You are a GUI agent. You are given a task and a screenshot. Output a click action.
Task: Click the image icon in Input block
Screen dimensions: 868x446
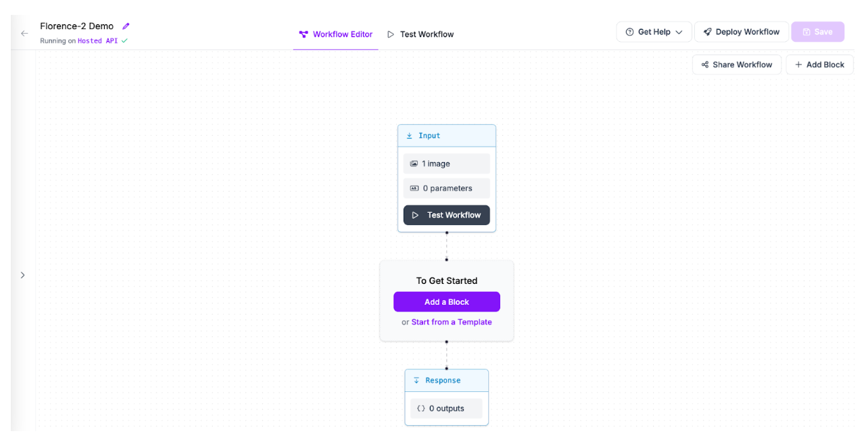[x=414, y=164]
